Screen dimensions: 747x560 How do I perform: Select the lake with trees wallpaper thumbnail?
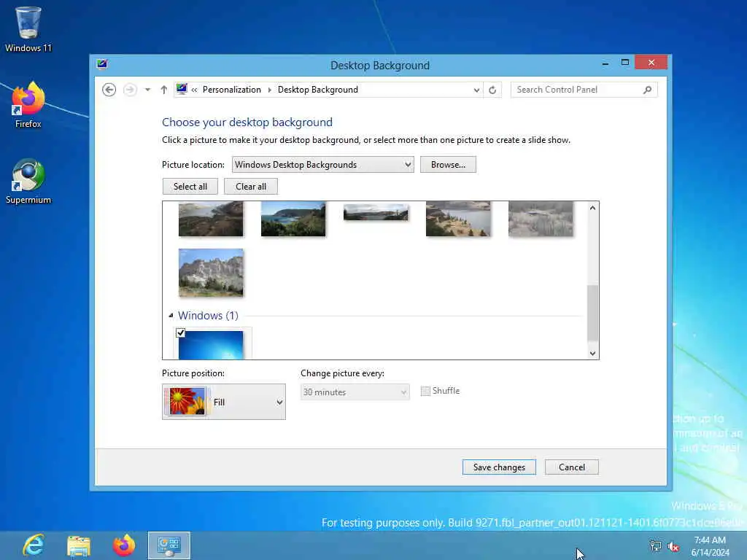click(x=458, y=219)
